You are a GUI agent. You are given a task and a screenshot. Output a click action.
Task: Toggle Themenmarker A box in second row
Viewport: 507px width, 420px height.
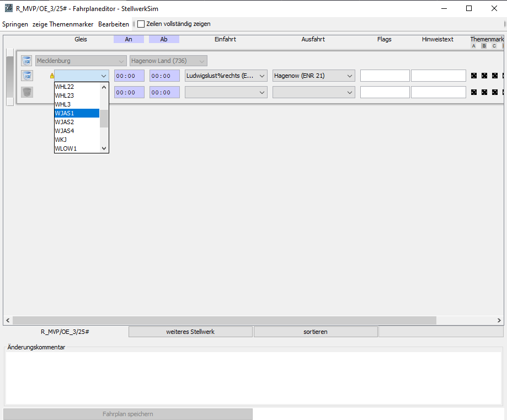[474, 92]
